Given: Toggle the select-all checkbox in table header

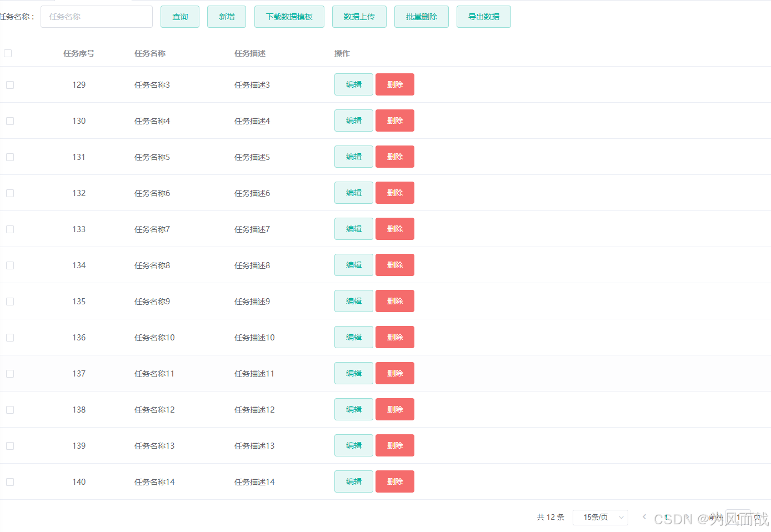Looking at the screenshot, I should (x=8, y=53).
